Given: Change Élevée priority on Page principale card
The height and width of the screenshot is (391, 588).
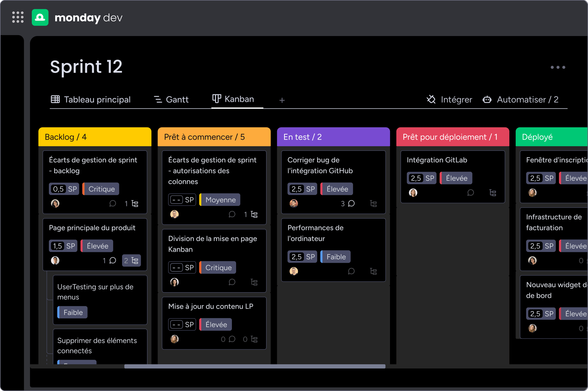Looking at the screenshot, I should pyautogui.click(x=97, y=246).
